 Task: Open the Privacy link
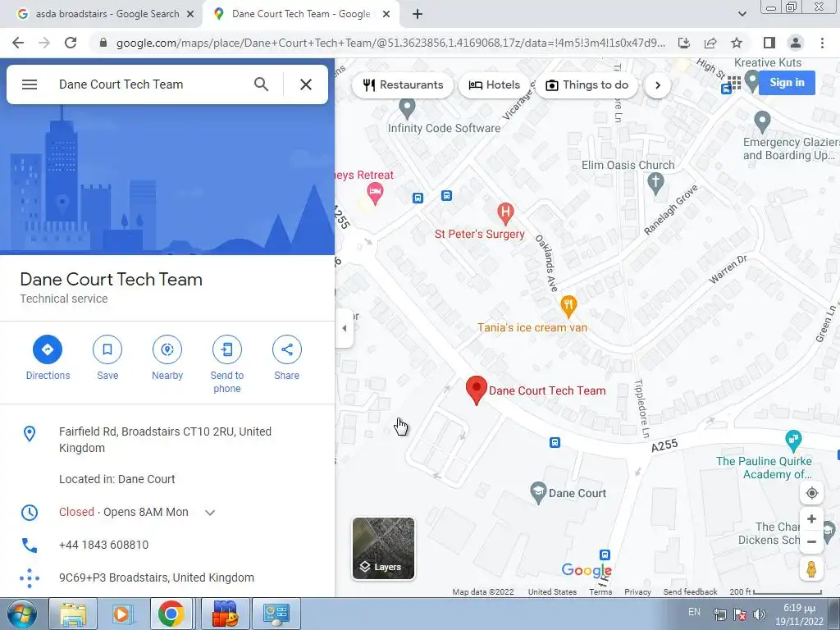click(x=637, y=591)
